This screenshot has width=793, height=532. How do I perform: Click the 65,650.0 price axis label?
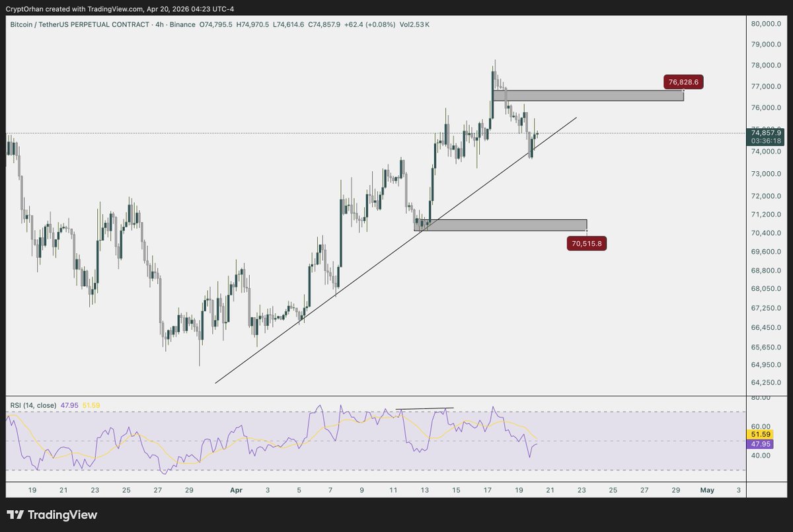tap(767, 347)
